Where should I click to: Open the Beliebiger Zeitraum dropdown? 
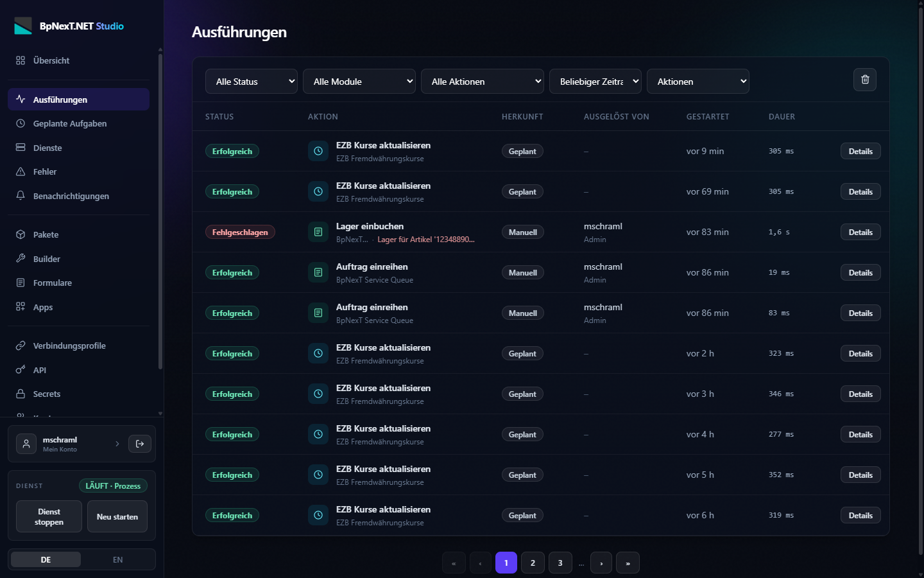(x=595, y=82)
